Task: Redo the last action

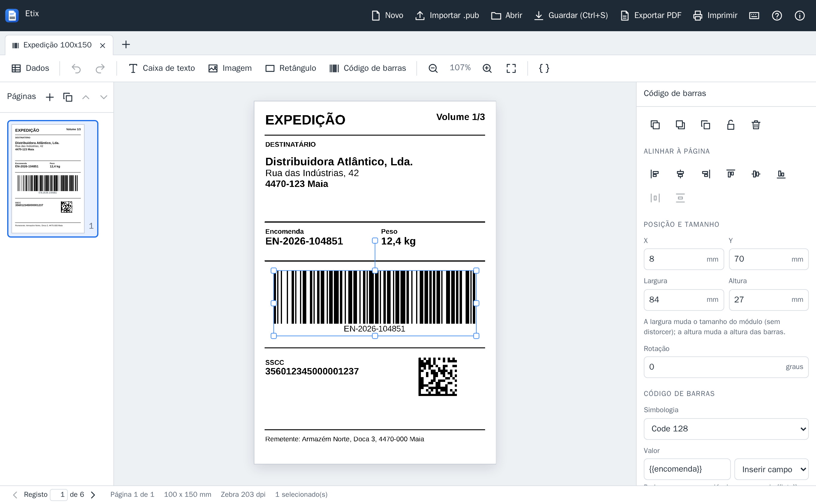Action: [x=100, y=68]
